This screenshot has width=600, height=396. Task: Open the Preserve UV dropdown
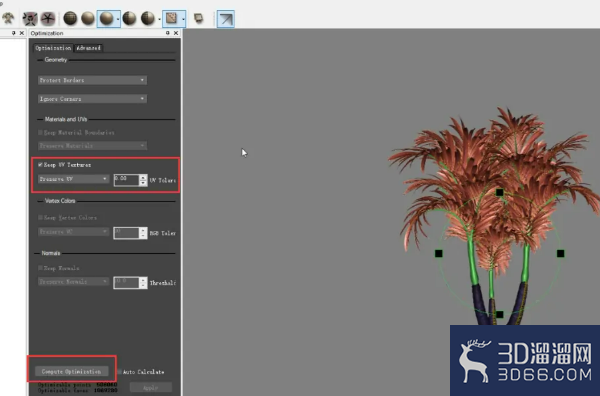pos(73,179)
